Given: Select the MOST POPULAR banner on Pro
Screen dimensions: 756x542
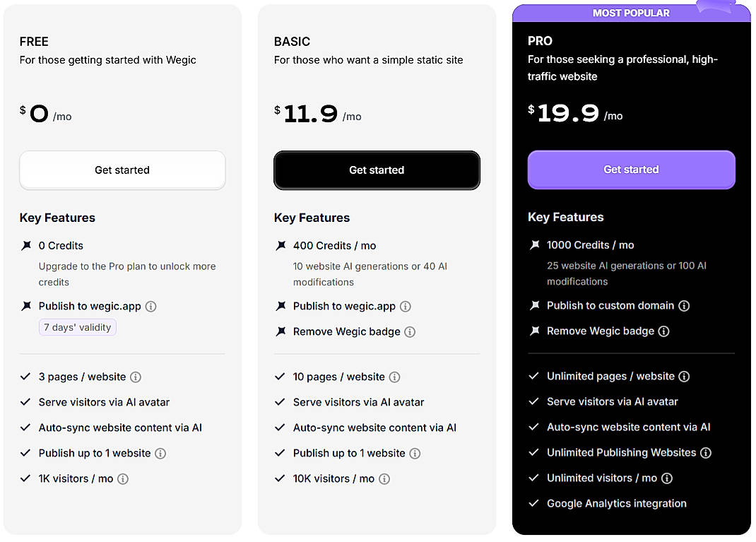Looking at the screenshot, I should [631, 12].
